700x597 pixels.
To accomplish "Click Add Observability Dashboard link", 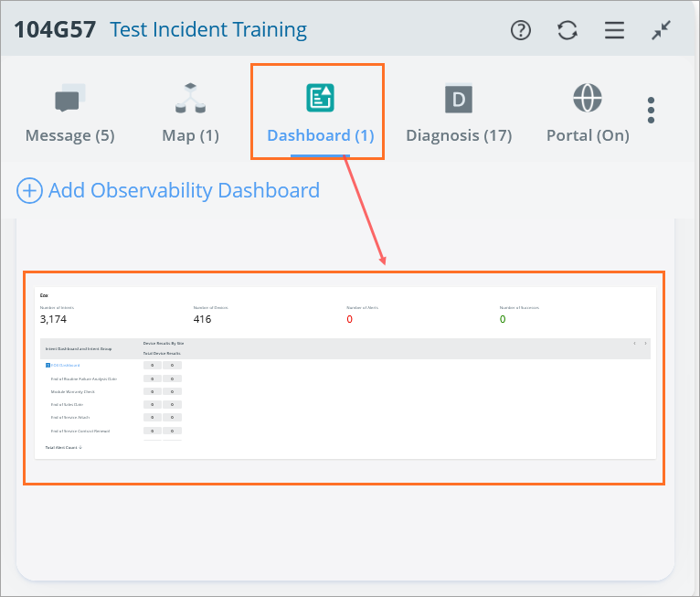I will click(x=184, y=190).
